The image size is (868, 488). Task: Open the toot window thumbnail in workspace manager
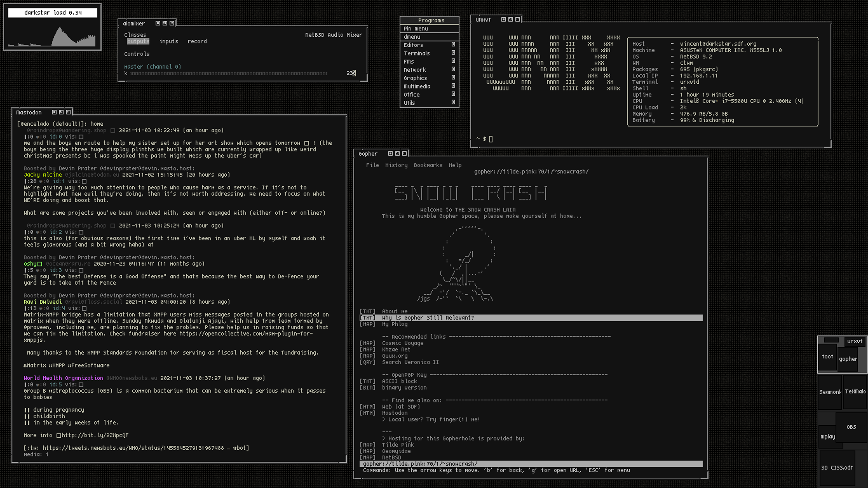point(827,358)
